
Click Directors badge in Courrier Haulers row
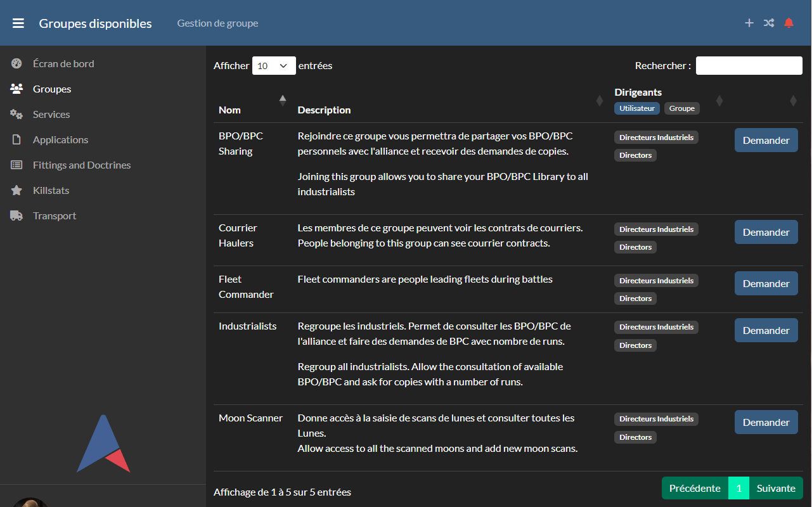click(635, 247)
